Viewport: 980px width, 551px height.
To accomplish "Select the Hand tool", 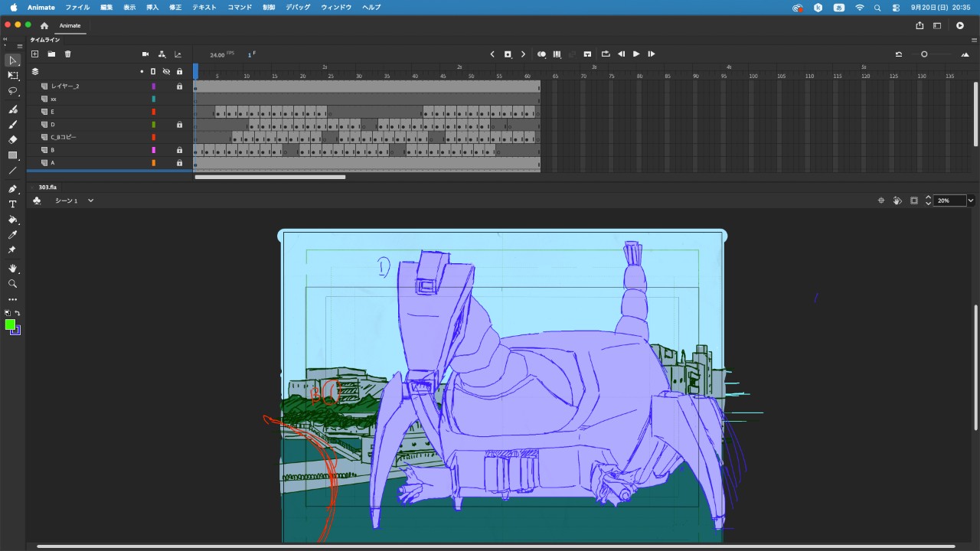I will pos(13,269).
